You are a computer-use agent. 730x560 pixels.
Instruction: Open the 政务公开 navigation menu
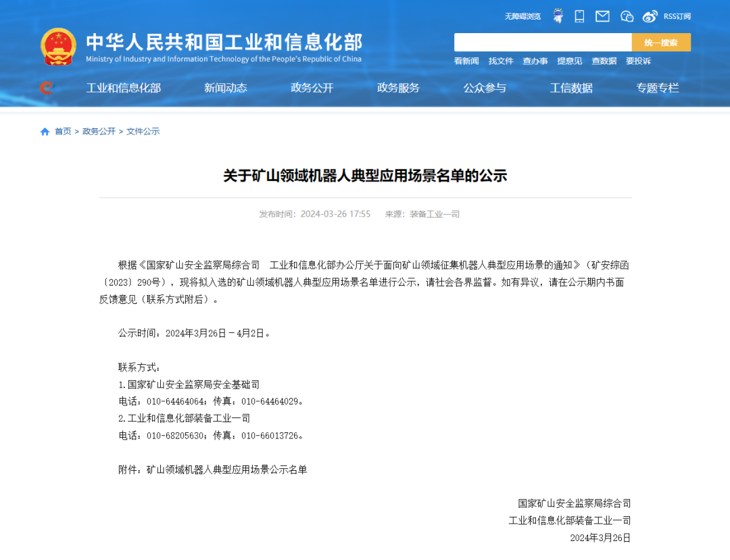[312, 88]
